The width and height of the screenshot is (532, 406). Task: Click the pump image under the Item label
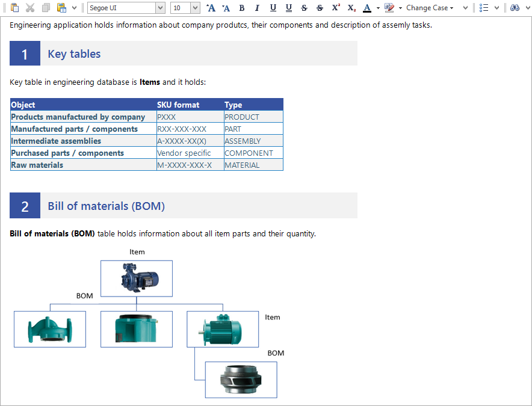(136, 278)
